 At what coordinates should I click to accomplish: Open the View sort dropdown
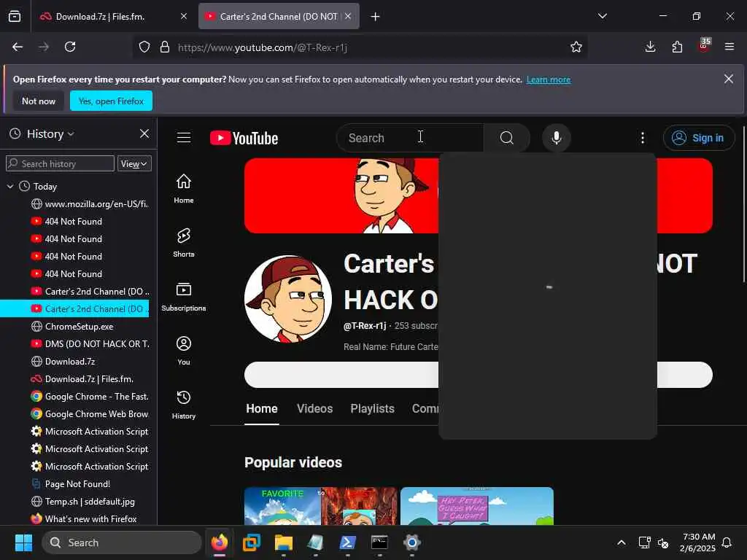click(x=134, y=163)
